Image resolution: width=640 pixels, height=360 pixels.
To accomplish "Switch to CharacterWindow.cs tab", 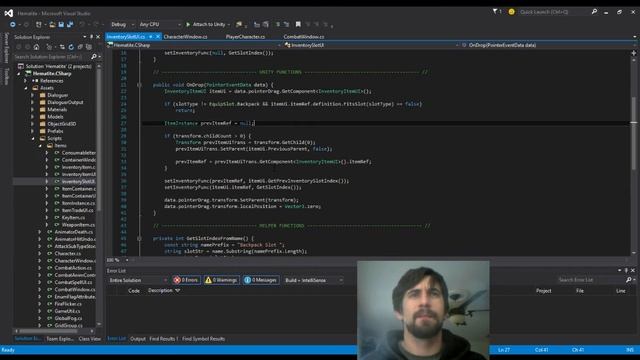I will [x=185, y=37].
